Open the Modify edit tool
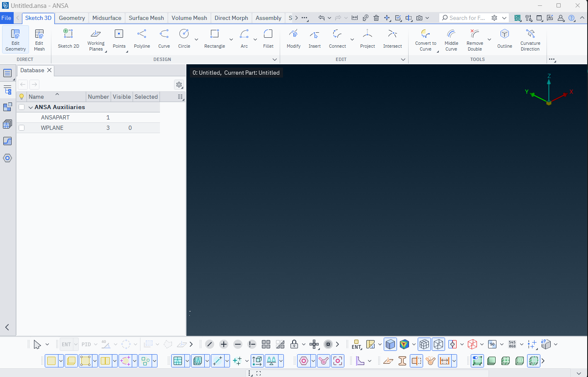Image resolution: width=588 pixels, height=377 pixels. (x=293, y=39)
